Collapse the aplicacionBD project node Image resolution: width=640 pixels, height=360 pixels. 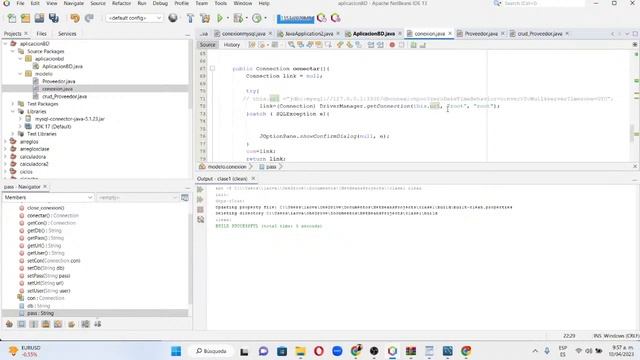pyautogui.click(x=5, y=44)
